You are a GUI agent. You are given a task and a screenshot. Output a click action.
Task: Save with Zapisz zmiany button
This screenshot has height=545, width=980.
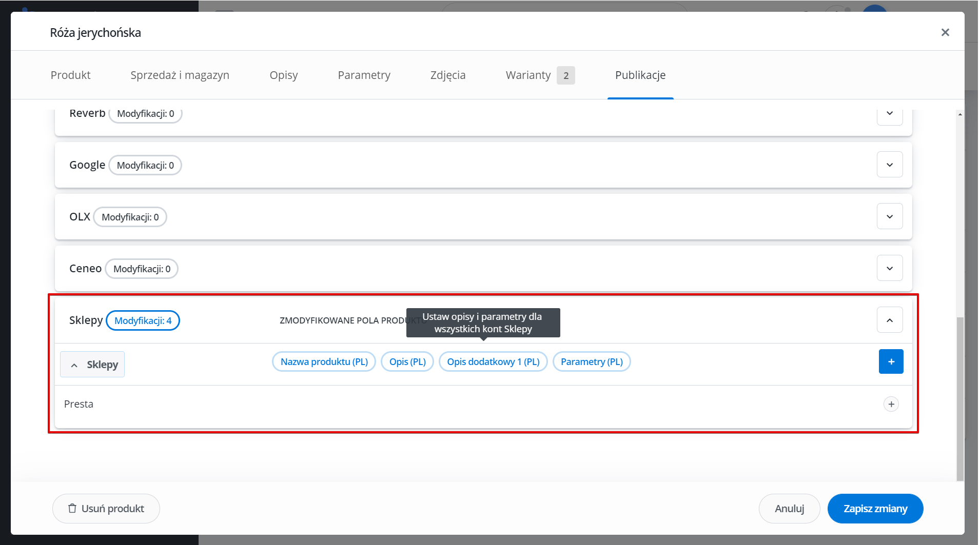pyautogui.click(x=875, y=509)
